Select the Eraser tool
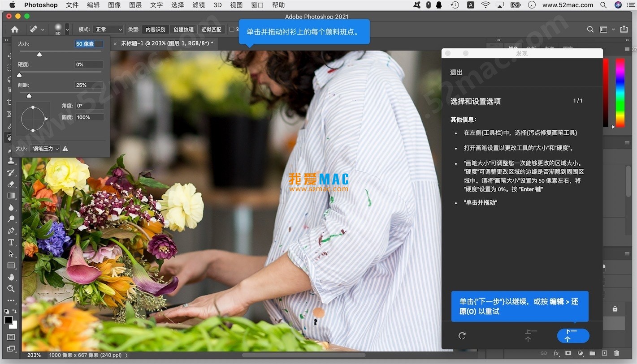This screenshot has width=637, height=364. point(11,184)
